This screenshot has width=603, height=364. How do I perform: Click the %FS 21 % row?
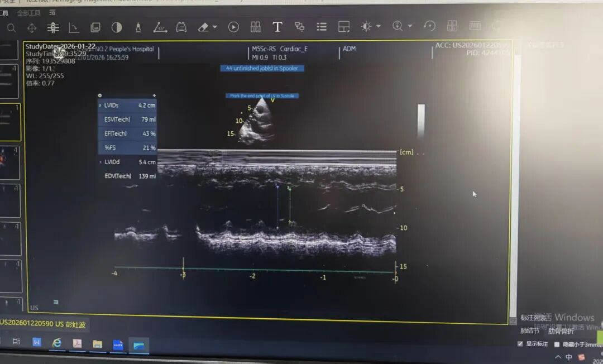pos(128,147)
